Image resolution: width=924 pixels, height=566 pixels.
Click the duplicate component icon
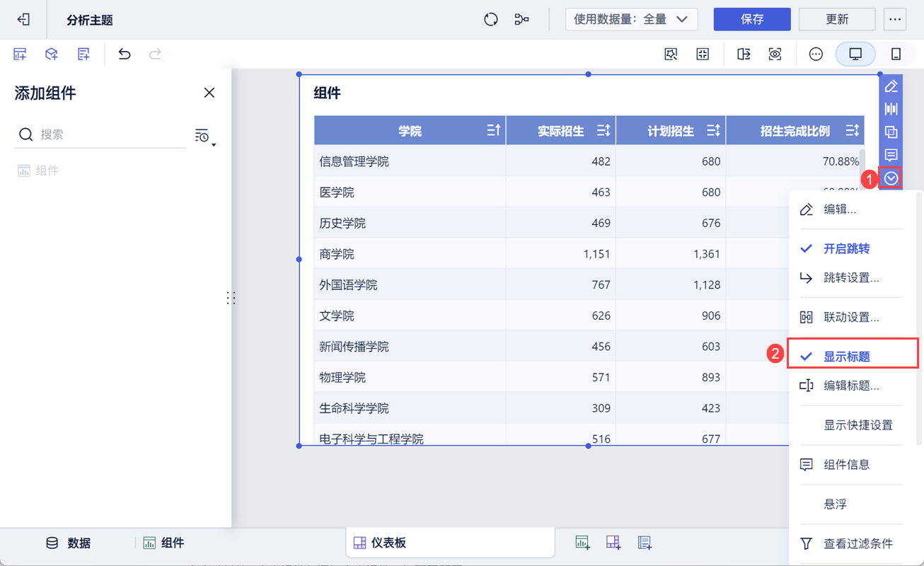click(891, 132)
